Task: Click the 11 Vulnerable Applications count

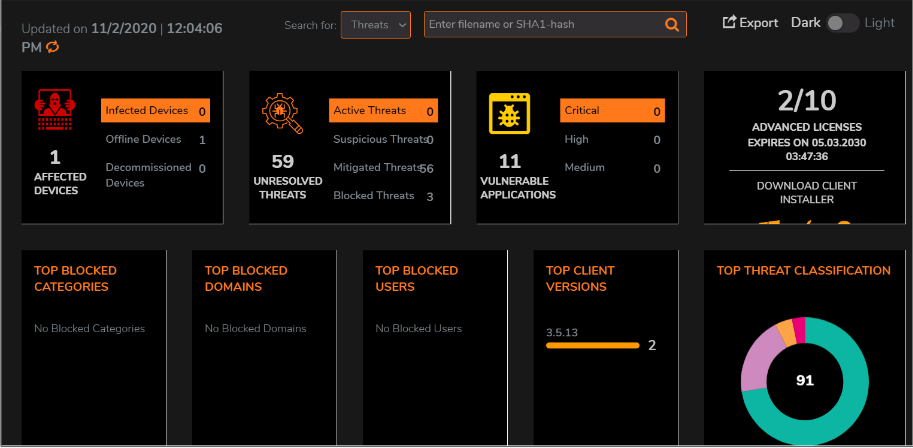Action: pos(509,161)
